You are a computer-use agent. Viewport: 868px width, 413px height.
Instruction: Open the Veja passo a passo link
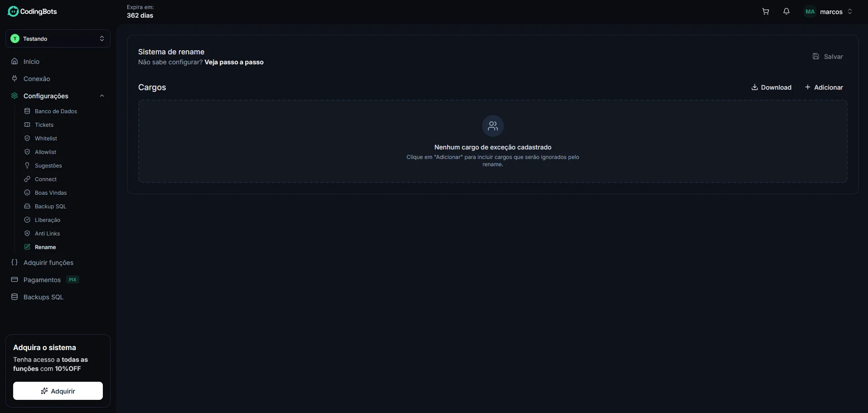point(234,62)
